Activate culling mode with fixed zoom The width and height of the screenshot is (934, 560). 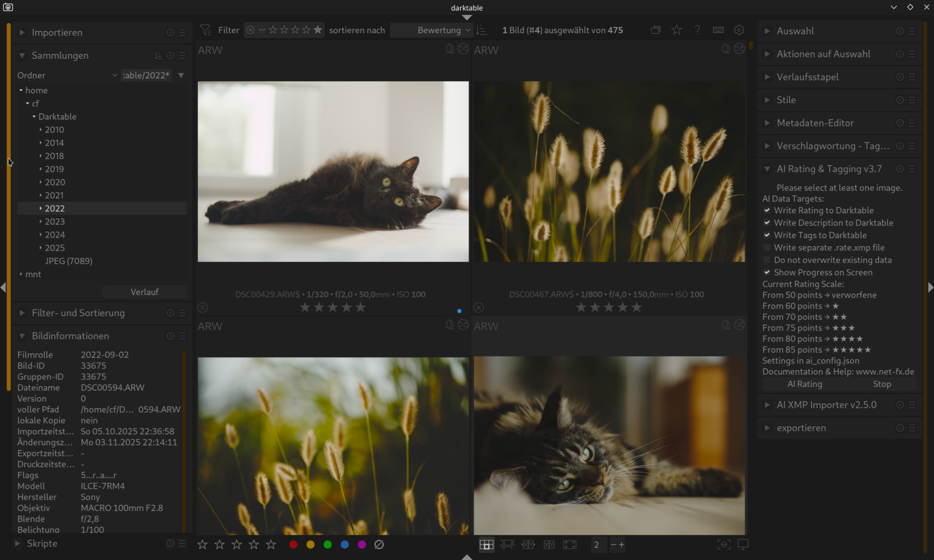pos(528,545)
